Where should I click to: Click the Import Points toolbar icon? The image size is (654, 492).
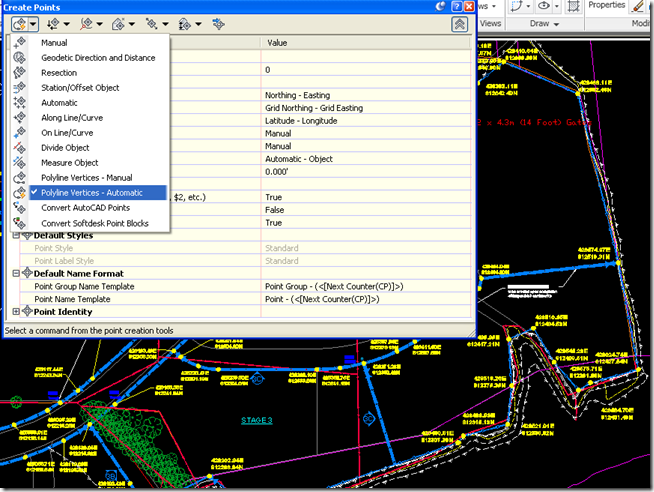pos(218,24)
